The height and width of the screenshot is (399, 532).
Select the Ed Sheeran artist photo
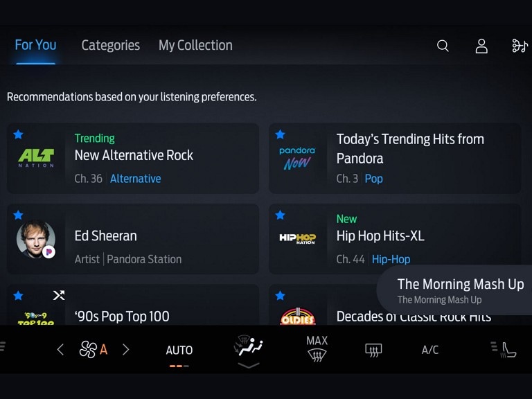click(36, 239)
